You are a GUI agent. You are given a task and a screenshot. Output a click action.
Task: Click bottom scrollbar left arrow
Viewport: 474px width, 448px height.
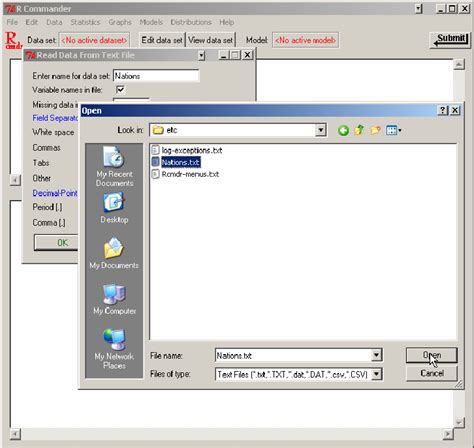click(x=15, y=434)
